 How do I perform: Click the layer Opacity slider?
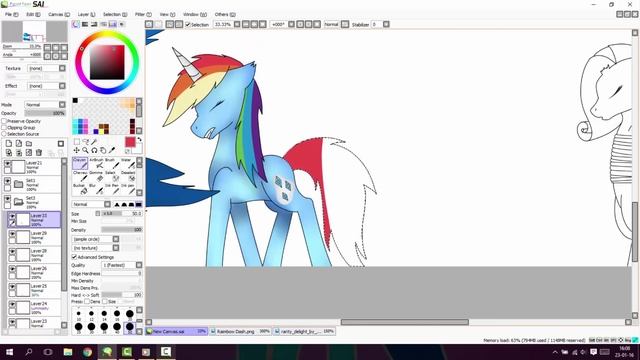point(45,113)
